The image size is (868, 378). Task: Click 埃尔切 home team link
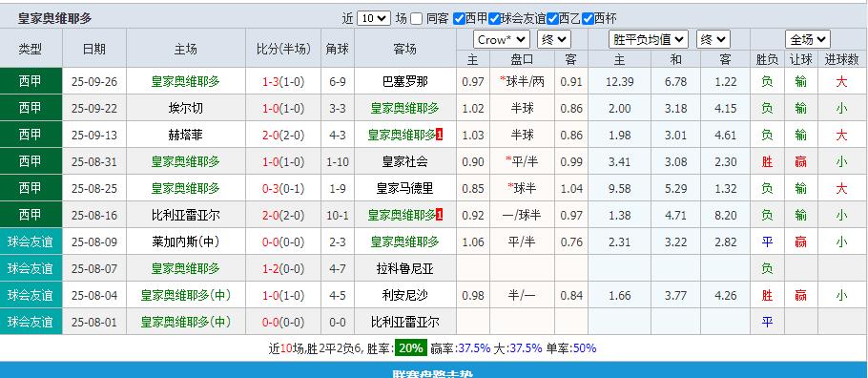click(x=185, y=108)
